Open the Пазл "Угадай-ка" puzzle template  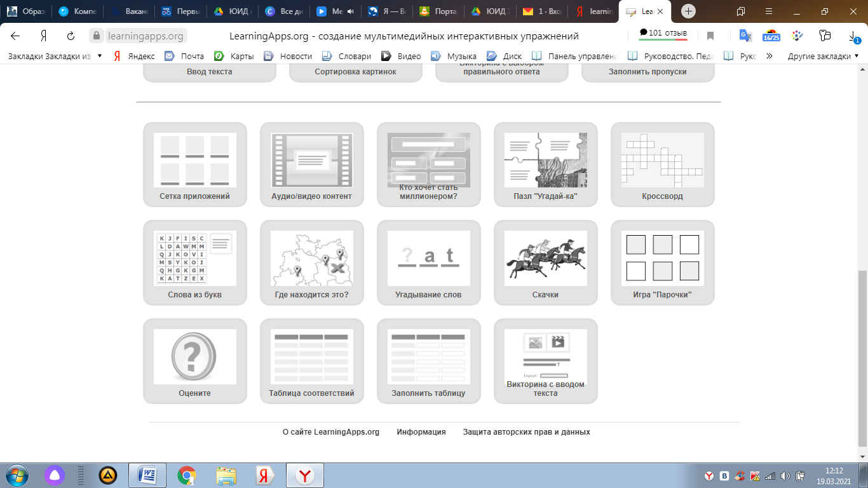[x=545, y=164]
